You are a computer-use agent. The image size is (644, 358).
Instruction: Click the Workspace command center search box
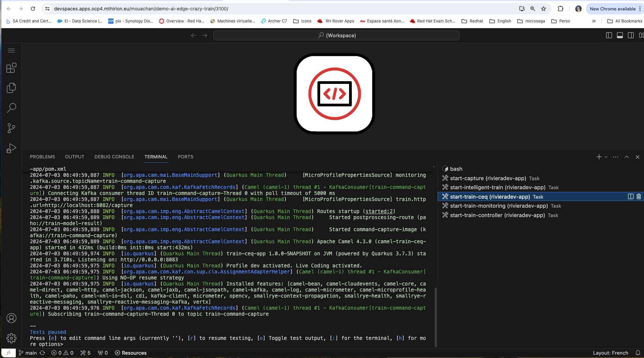point(336,35)
